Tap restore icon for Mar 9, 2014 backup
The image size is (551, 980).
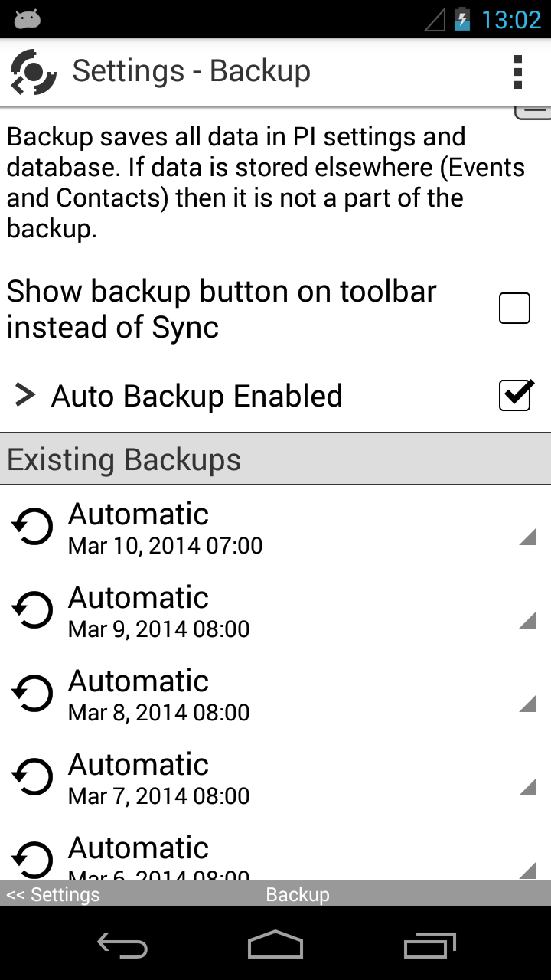[33, 610]
